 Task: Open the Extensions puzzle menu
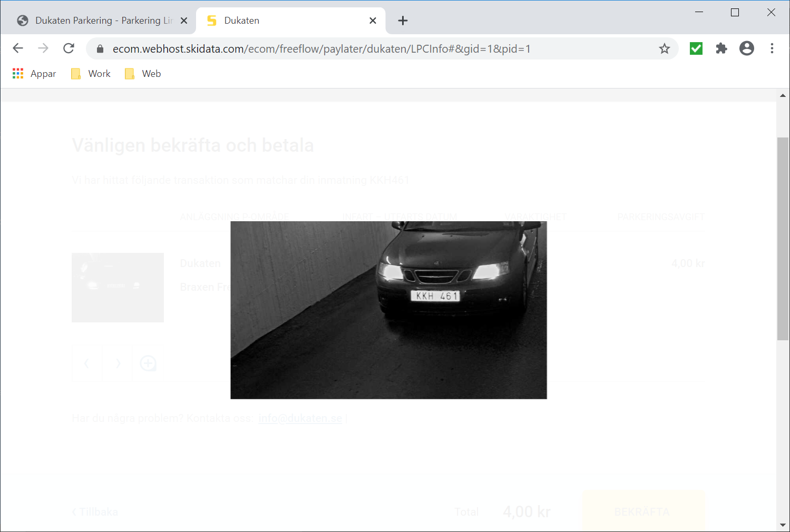tap(721, 48)
